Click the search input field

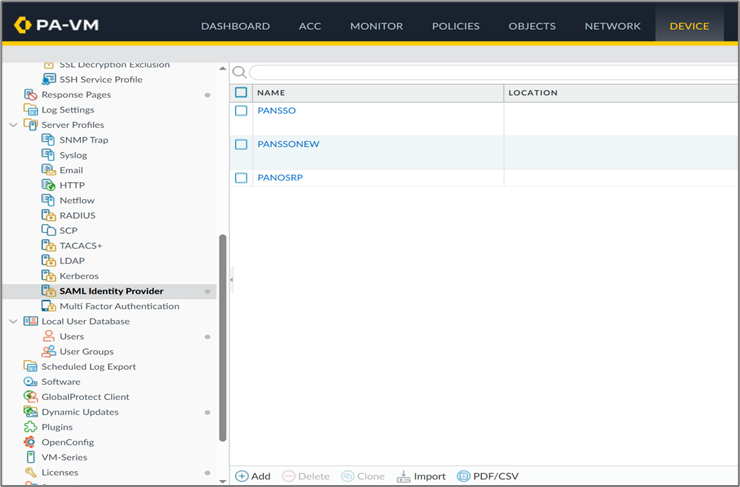tap(490, 72)
